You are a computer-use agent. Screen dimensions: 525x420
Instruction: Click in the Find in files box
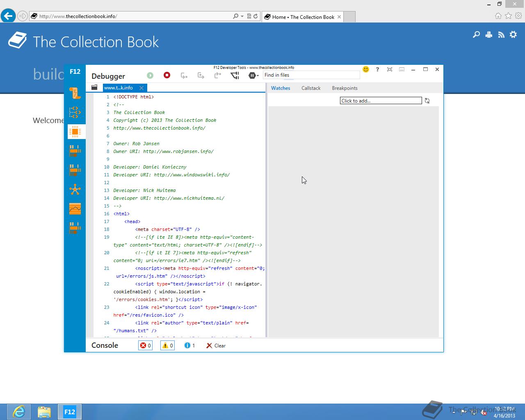click(311, 75)
